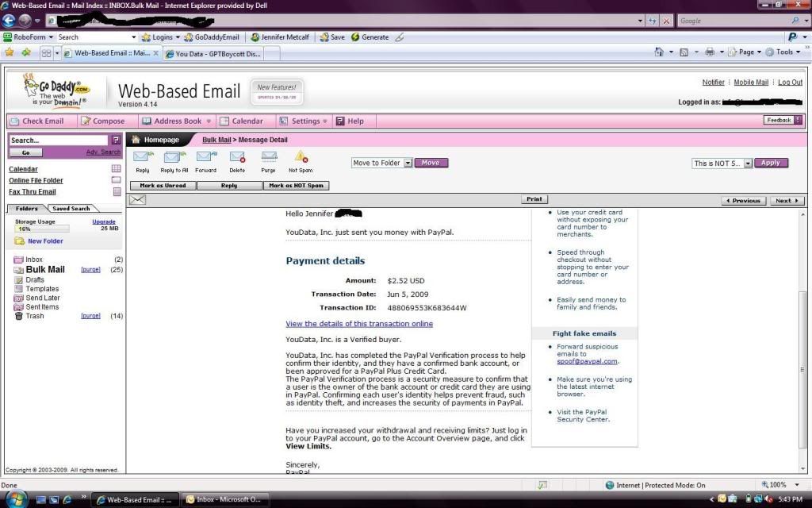The width and height of the screenshot is (812, 508).
Task: Click the Online File Folder icon
Action: [116, 180]
